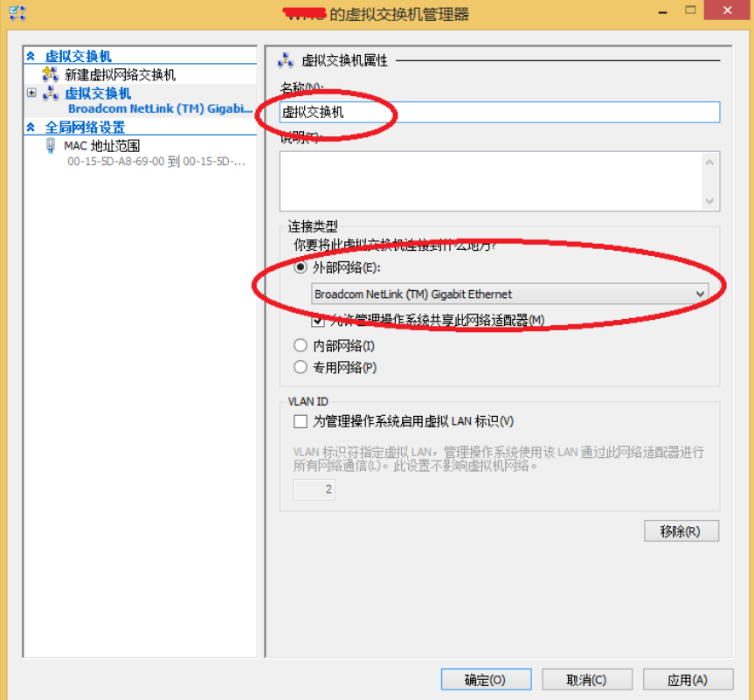This screenshot has height=700, width=754.
Task: Click into the description notes text area
Action: point(490,181)
